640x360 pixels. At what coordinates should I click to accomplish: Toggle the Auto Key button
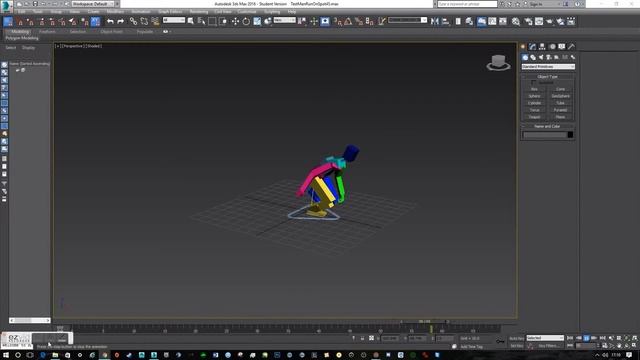pyautogui.click(x=516, y=338)
